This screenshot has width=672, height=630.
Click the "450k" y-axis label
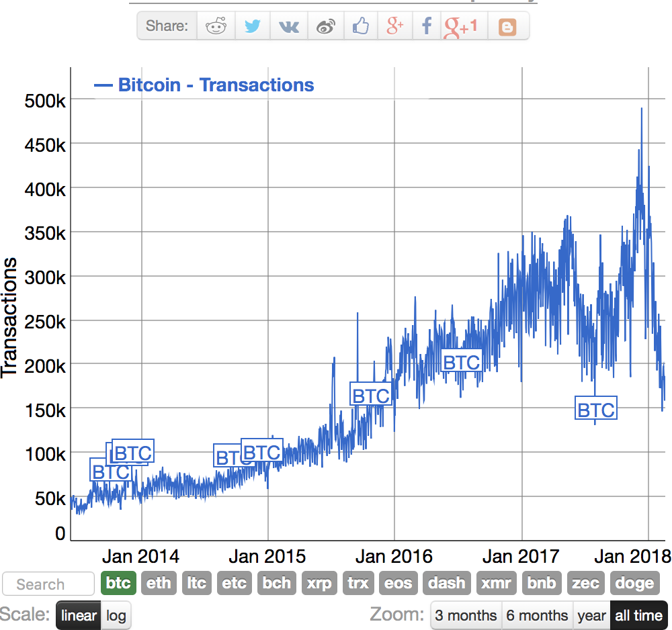click(45, 146)
